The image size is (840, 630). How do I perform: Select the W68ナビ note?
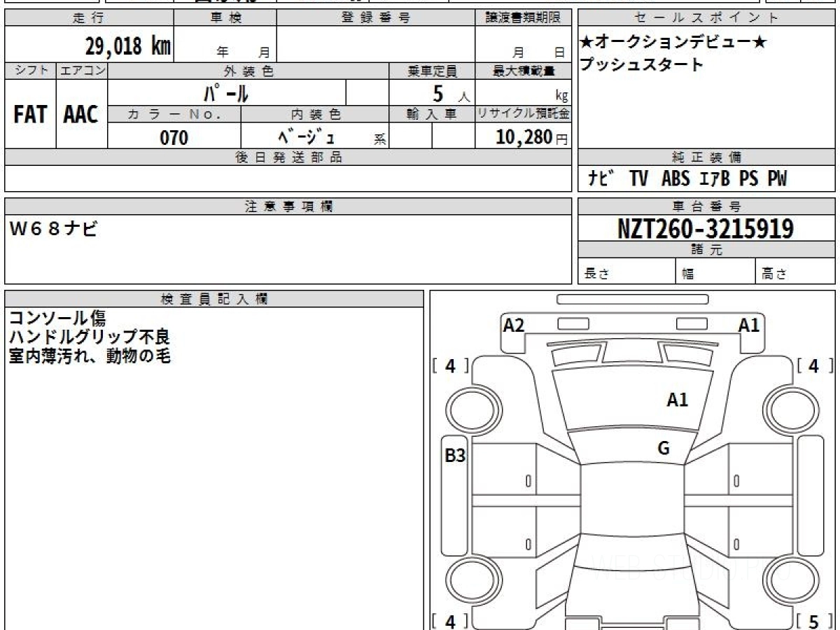pyautogui.click(x=54, y=229)
